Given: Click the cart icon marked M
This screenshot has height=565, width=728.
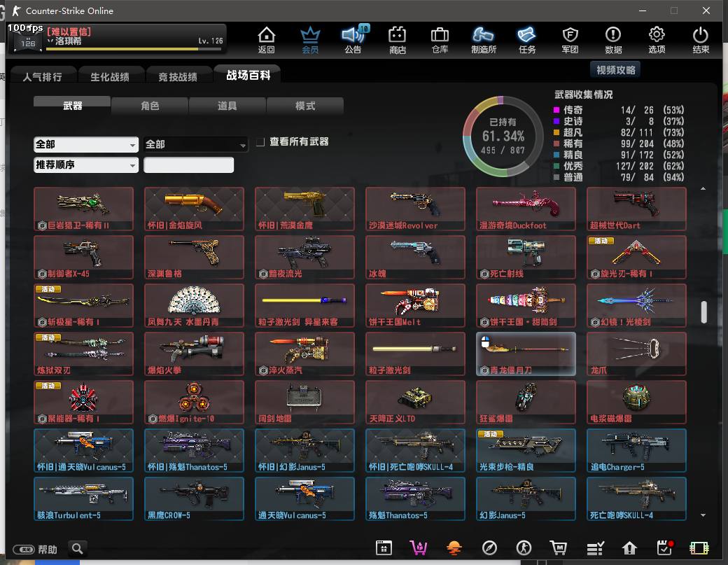Looking at the screenshot, I should [559, 548].
